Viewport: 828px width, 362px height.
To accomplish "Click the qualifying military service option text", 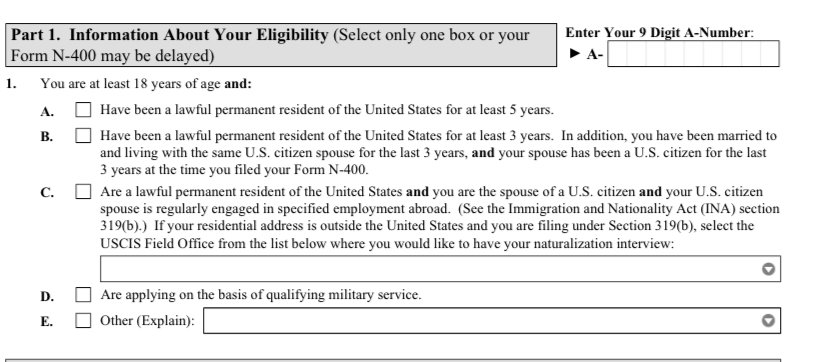I will click(x=261, y=294).
